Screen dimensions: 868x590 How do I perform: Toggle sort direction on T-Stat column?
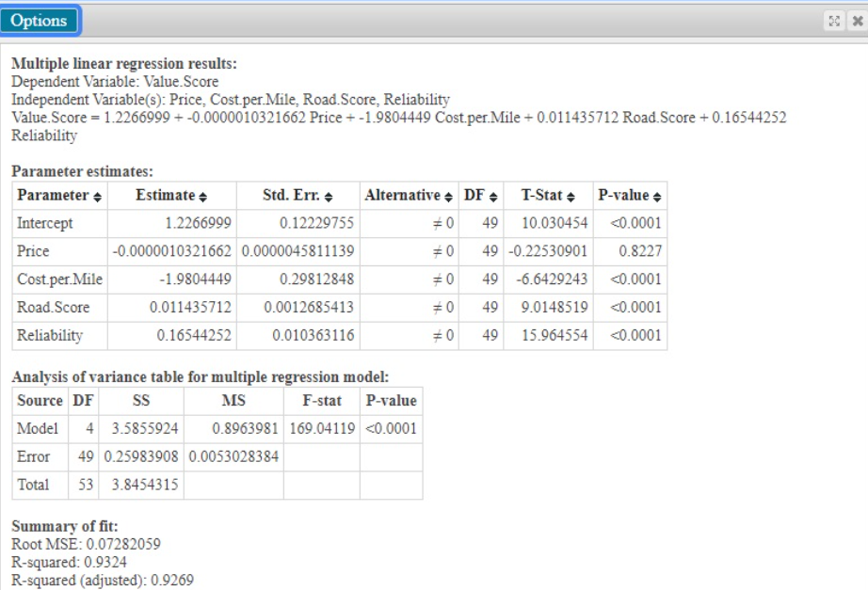[569, 196]
